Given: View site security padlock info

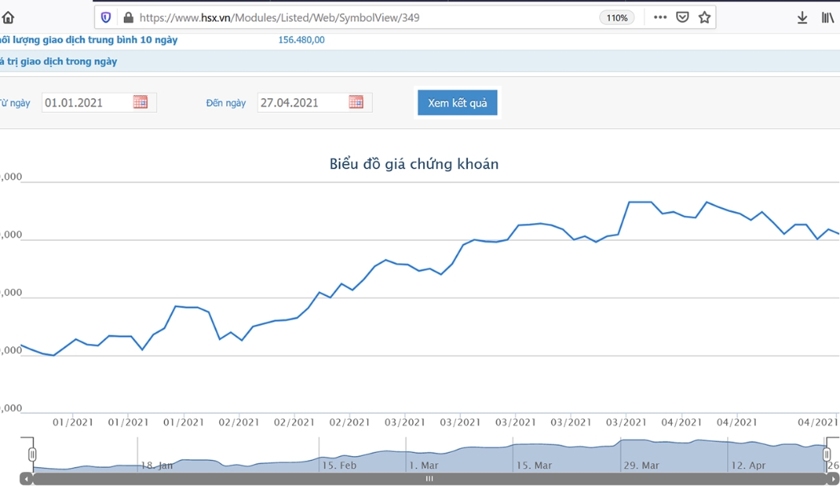Looking at the screenshot, I should pyautogui.click(x=128, y=18).
